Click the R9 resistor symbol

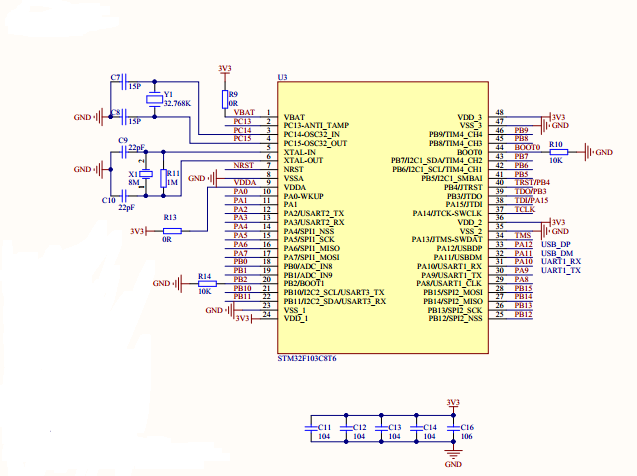(225, 100)
